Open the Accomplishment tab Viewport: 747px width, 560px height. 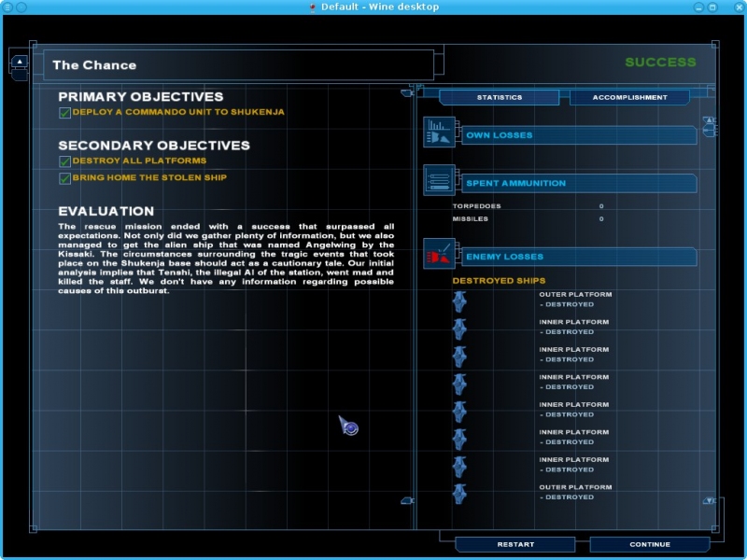tap(629, 97)
